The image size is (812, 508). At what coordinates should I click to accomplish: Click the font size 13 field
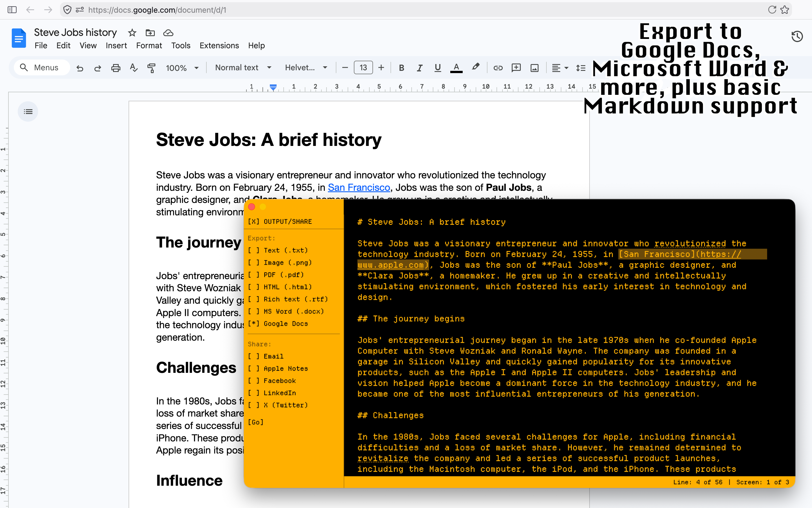pyautogui.click(x=363, y=68)
